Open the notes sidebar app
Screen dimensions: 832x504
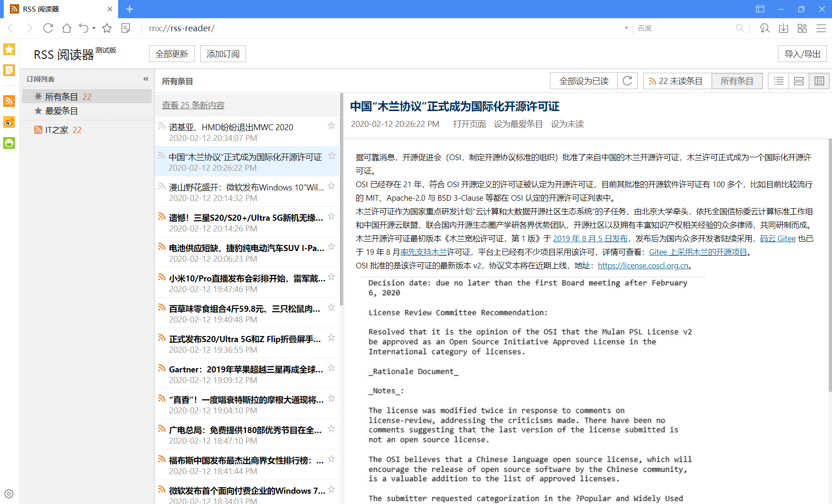click(9, 70)
